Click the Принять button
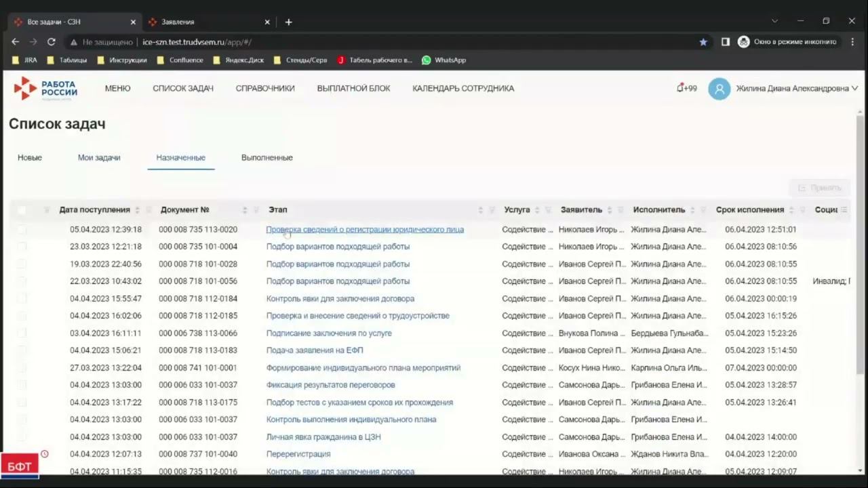The height and width of the screenshot is (488, 868). click(x=819, y=188)
